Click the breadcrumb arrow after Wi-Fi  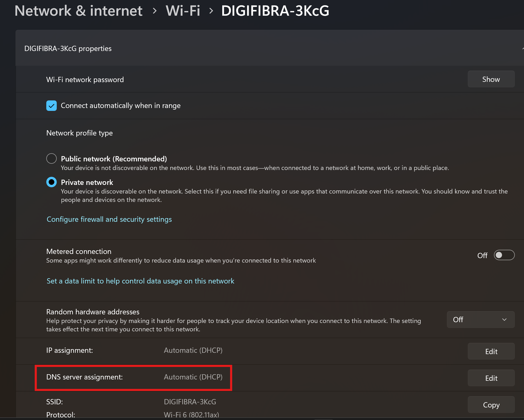[211, 11]
